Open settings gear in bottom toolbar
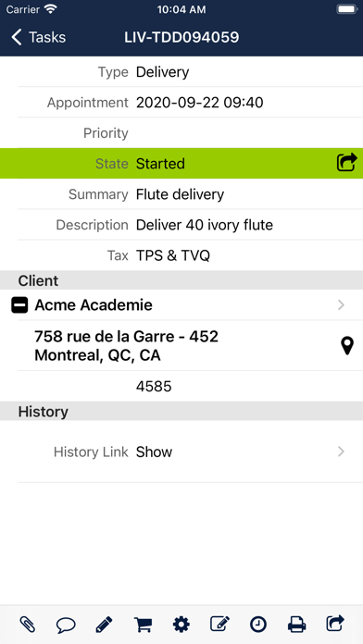Screen dimensions: 363x644 pyautogui.click(x=181, y=625)
